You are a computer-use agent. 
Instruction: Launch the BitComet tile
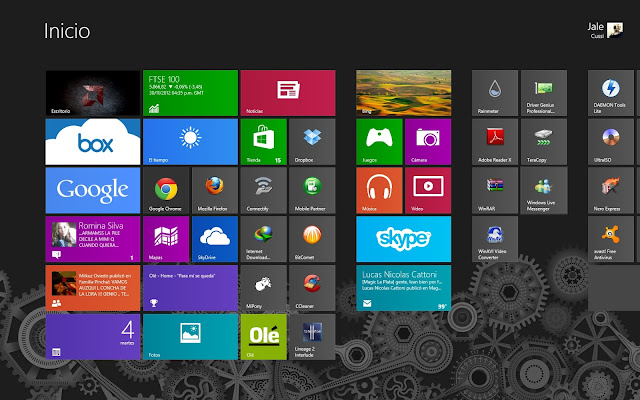point(312,239)
